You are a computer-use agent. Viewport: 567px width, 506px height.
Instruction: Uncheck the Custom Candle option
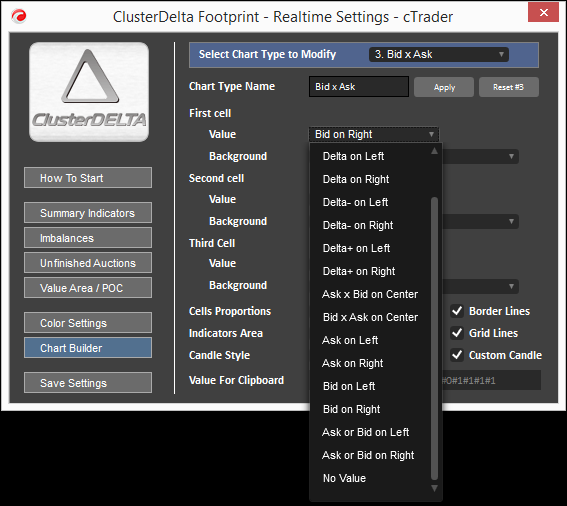(x=457, y=355)
